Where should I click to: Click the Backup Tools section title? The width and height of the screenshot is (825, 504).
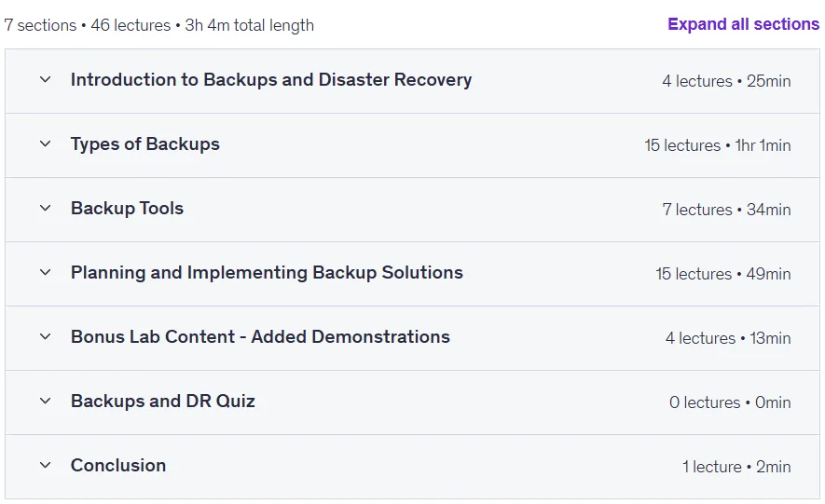(128, 209)
